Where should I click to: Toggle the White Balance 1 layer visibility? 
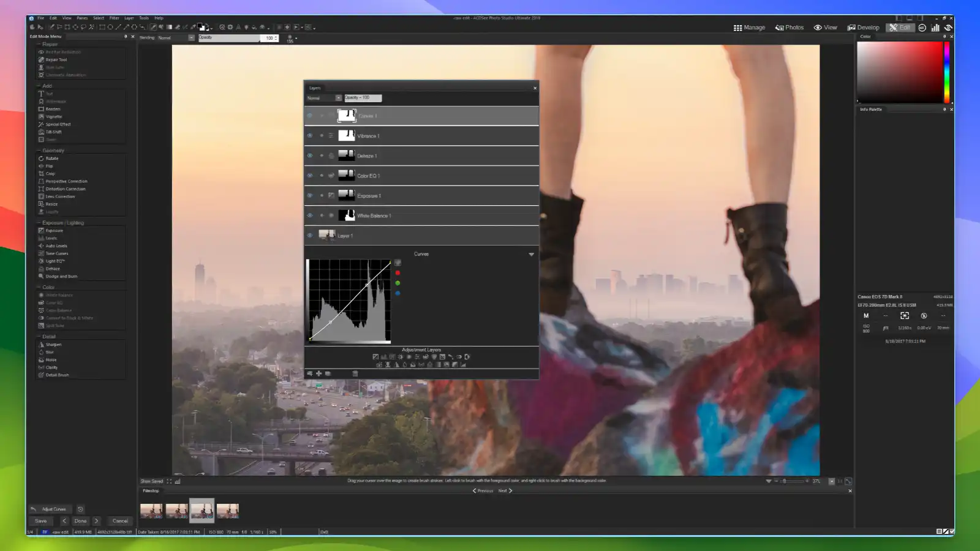(x=310, y=215)
